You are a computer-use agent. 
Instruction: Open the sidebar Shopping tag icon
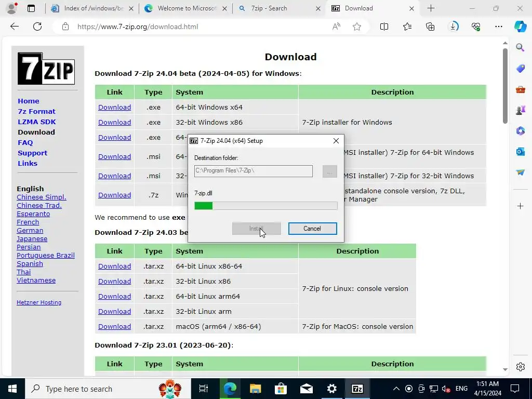coord(520,69)
